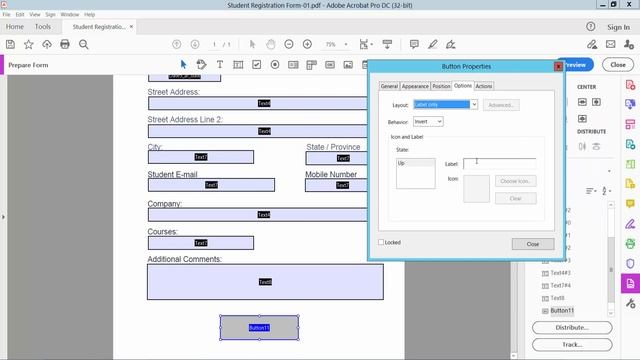
Task: Click the Label input field
Action: point(500,164)
